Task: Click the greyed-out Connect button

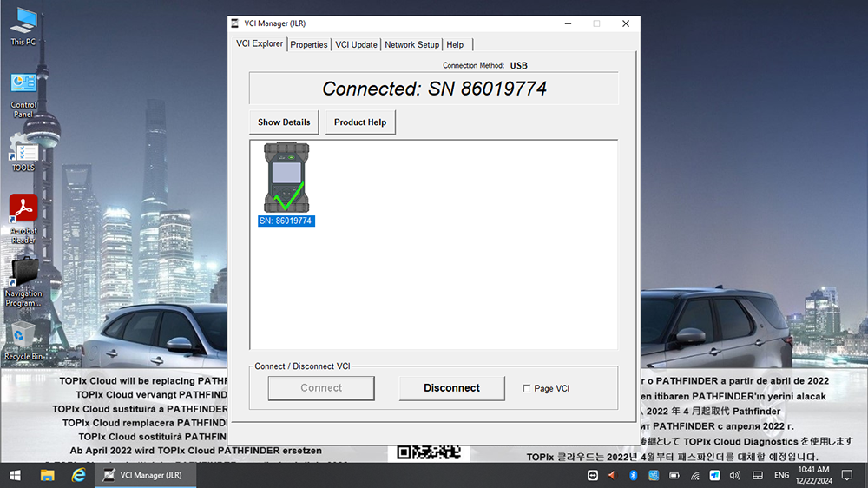Action: tap(321, 388)
